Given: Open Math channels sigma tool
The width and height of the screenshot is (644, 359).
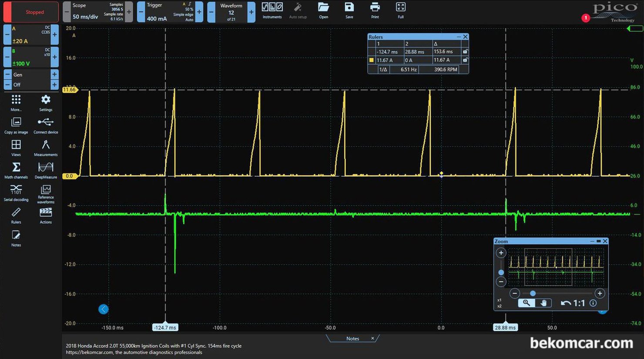Looking at the screenshot, I should [x=16, y=171].
